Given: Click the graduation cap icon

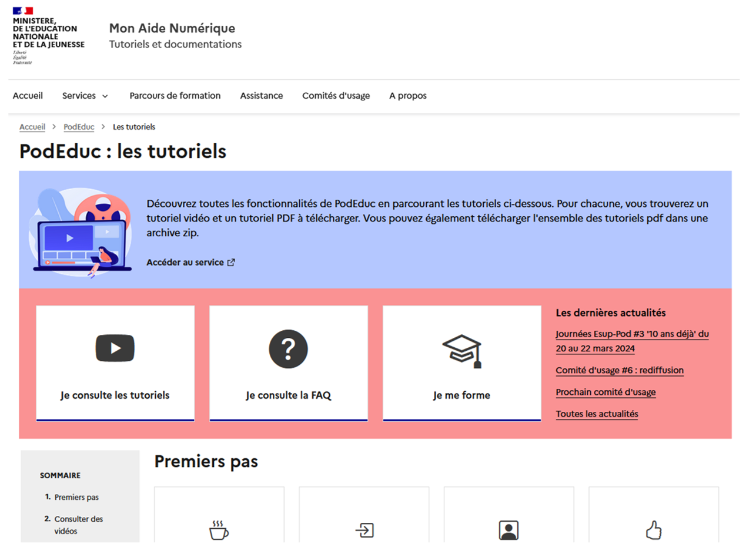Looking at the screenshot, I should coord(462,351).
